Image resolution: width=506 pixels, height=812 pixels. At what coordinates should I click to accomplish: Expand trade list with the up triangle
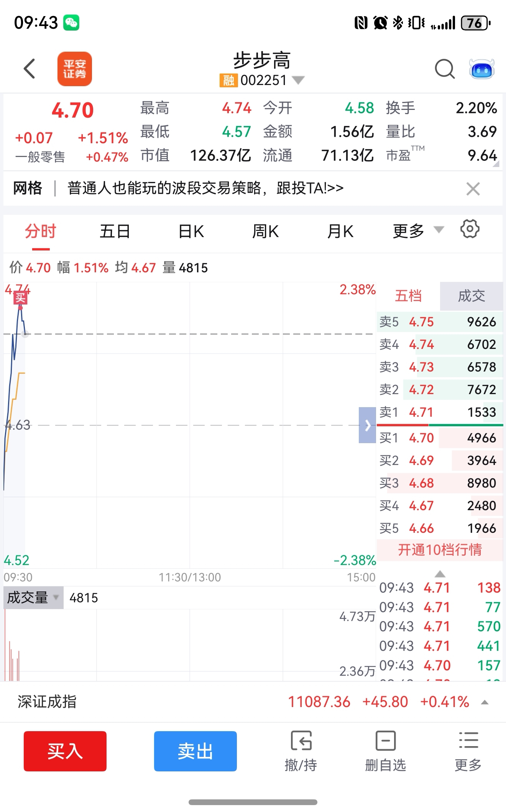tap(440, 574)
